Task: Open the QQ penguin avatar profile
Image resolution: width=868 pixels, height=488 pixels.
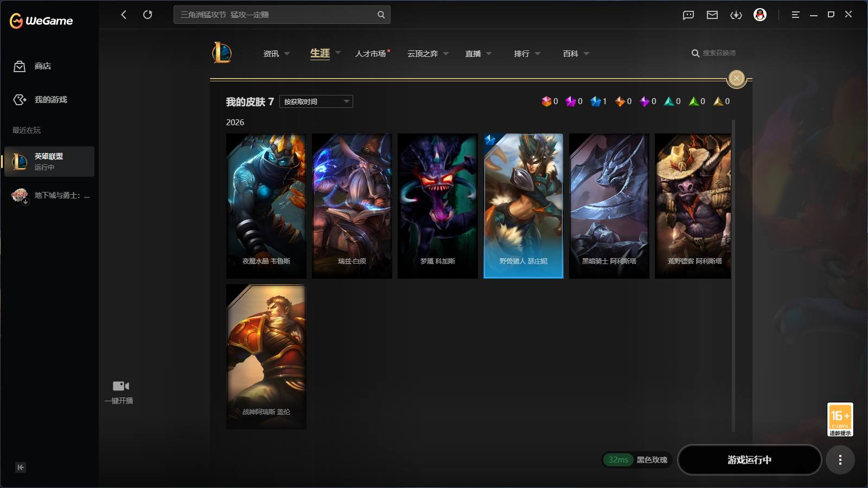Action: point(760,15)
